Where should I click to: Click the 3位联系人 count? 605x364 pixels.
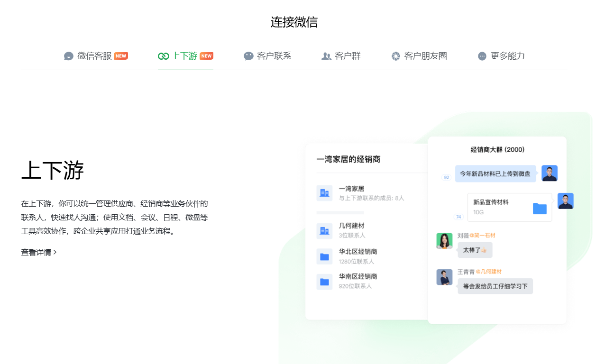352,236
